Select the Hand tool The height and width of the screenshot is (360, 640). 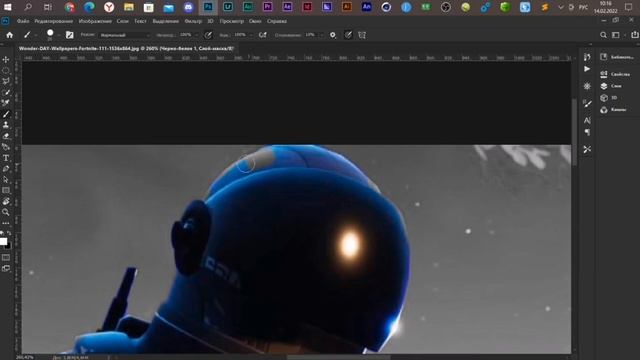(6, 201)
